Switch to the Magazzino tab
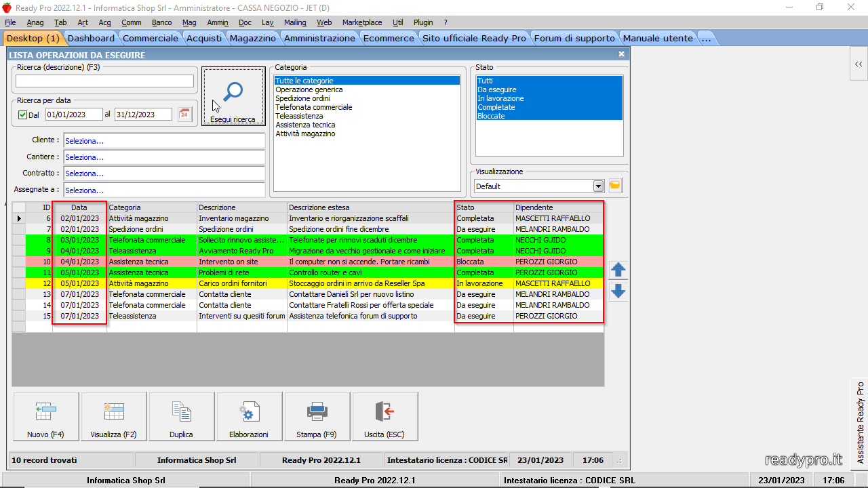 252,39
